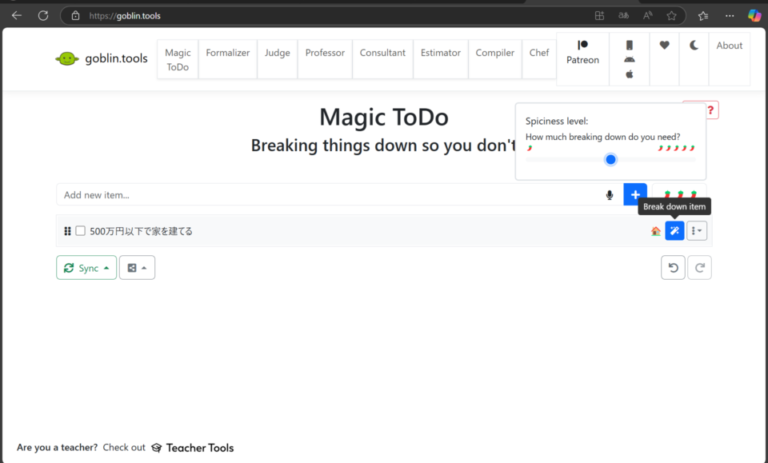Click the goblin.tools logo

tap(101, 59)
